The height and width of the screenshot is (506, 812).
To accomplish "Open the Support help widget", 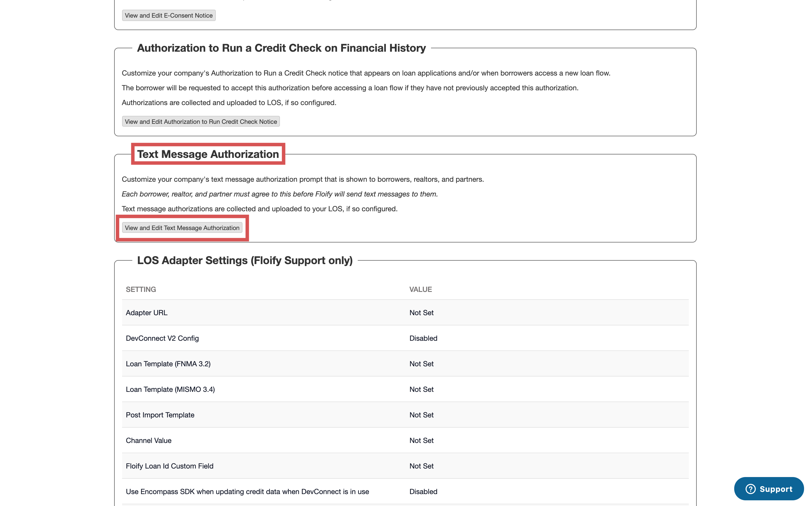I will click(769, 489).
